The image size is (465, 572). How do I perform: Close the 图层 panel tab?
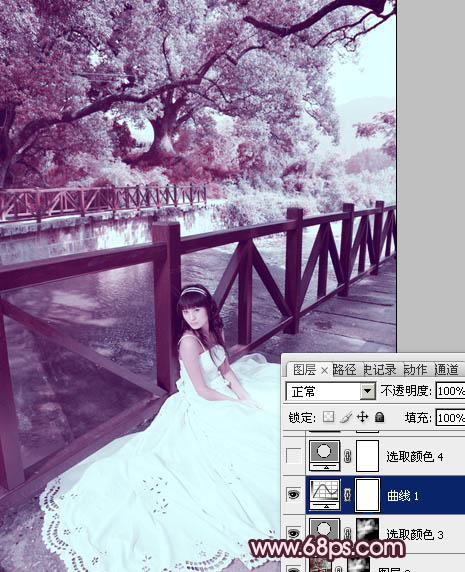324,371
